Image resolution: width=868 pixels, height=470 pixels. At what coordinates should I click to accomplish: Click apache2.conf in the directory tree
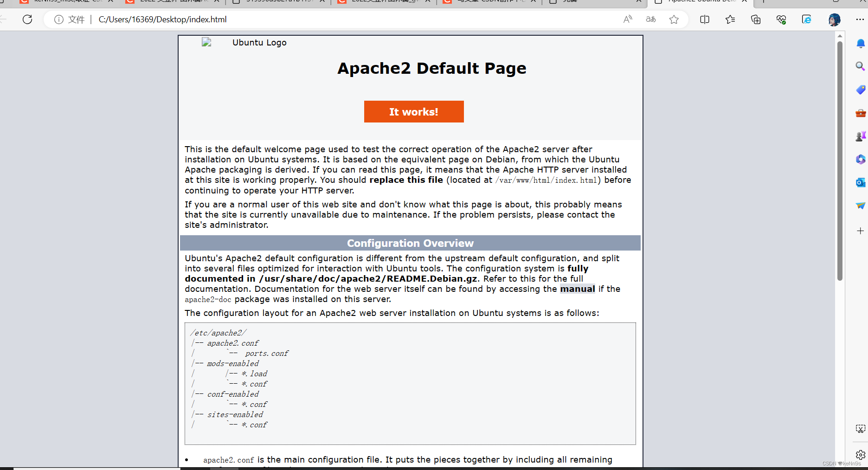tap(233, 343)
